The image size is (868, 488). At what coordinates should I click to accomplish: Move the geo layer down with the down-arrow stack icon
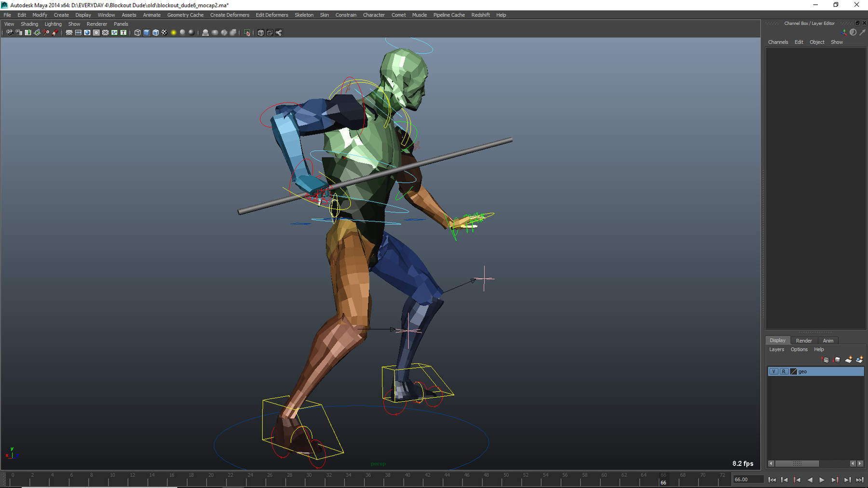coord(836,360)
